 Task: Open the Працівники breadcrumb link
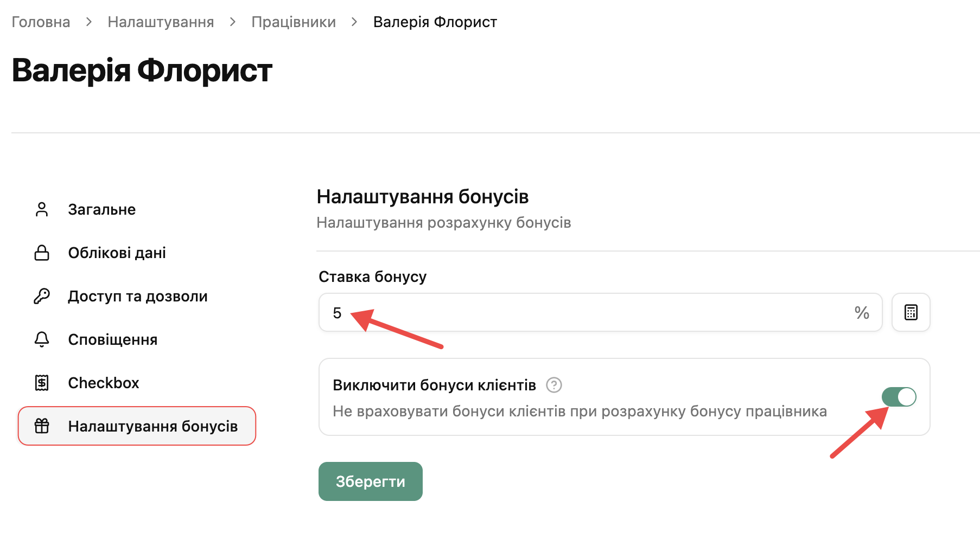pos(294,22)
